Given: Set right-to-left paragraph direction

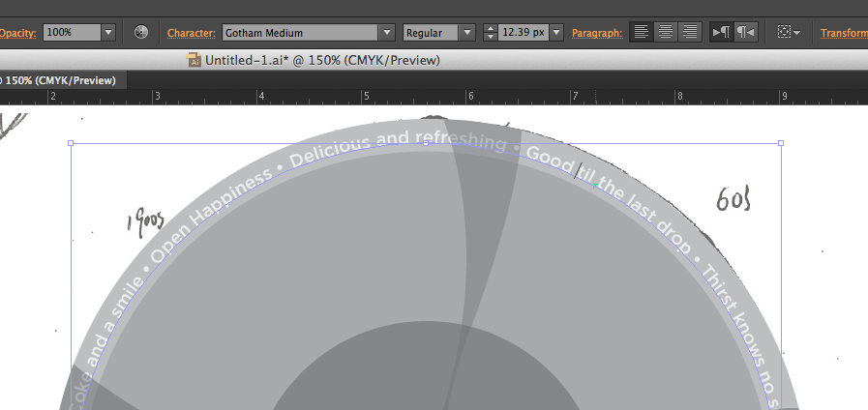Looking at the screenshot, I should coord(745,32).
